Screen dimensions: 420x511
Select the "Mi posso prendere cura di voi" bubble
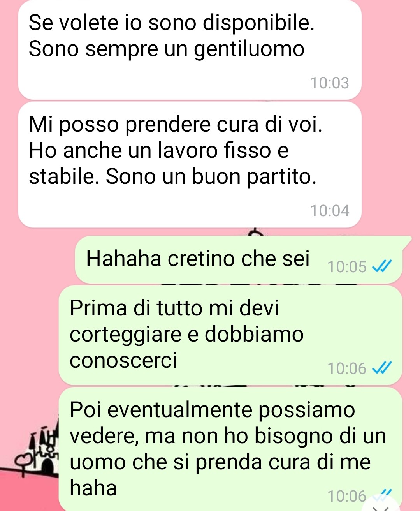[190, 164]
